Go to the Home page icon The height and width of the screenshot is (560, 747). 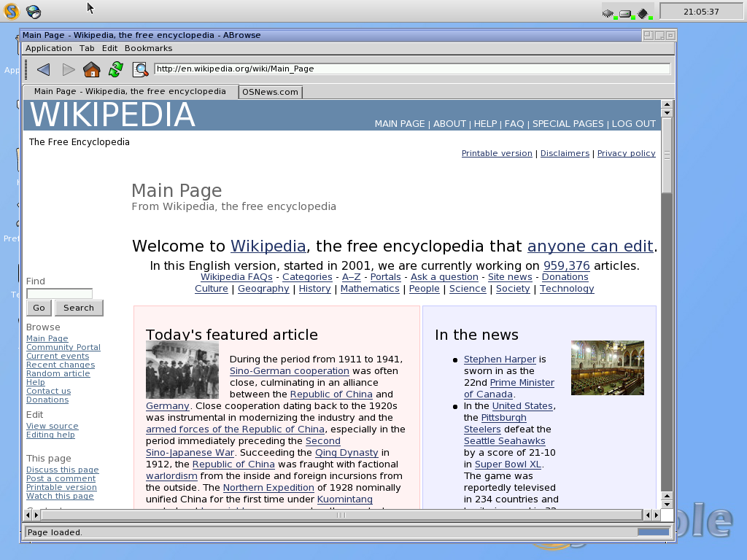tap(91, 69)
